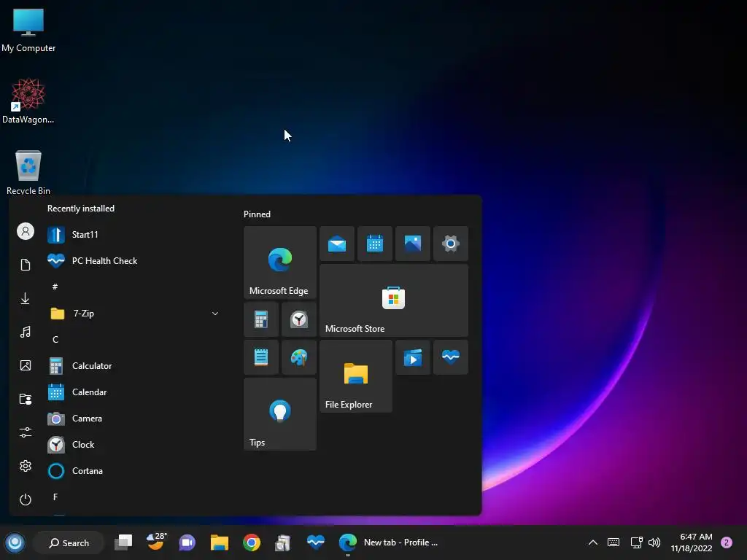The image size is (747, 560).
Task: Open Downloads from the Start sidebar
Action: pyautogui.click(x=26, y=298)
